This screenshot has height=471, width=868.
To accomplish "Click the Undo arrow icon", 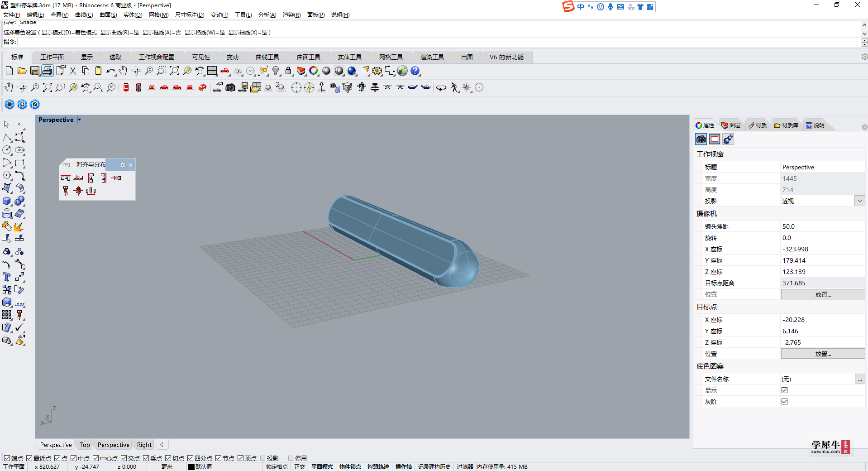I will (110, 71).
